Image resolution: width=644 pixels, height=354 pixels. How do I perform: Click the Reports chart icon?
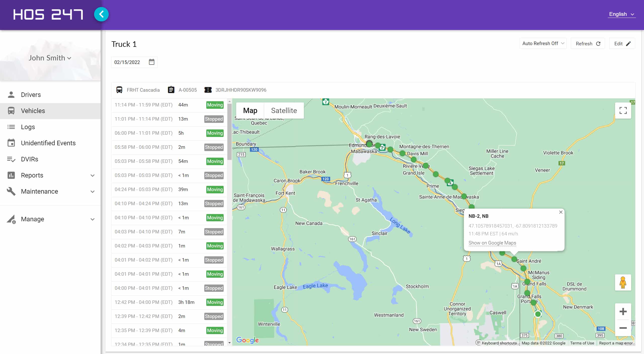point(11,175)
